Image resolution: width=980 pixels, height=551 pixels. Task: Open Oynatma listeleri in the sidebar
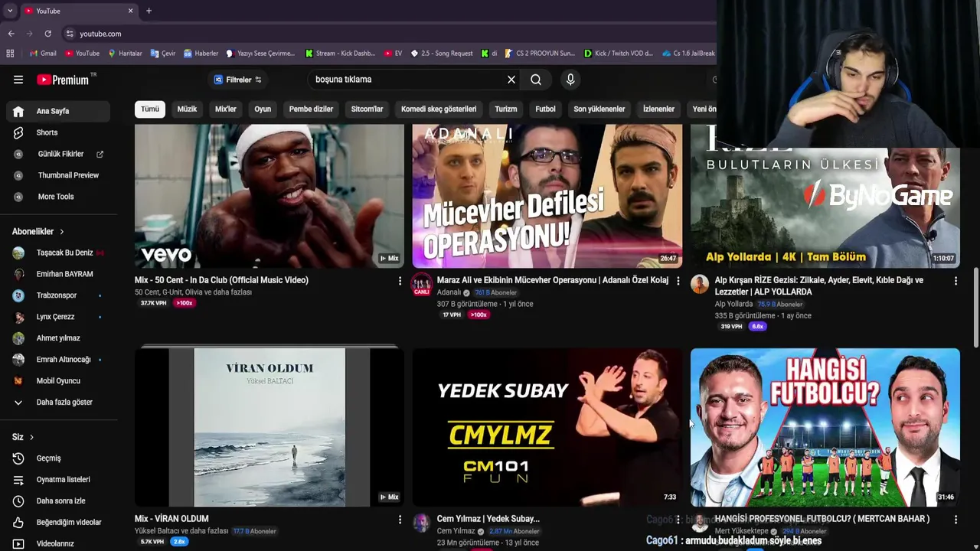pos(58,480)
